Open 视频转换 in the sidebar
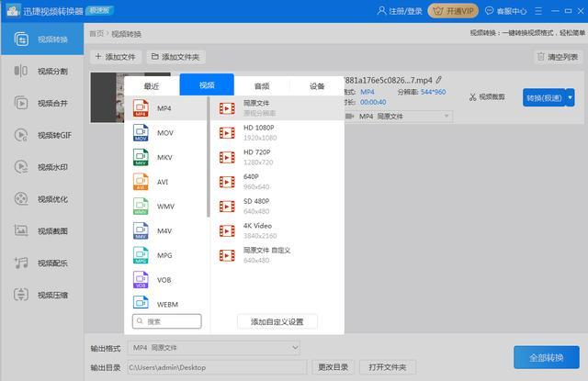This screenshot has width=588, height=381. [42, 39]
